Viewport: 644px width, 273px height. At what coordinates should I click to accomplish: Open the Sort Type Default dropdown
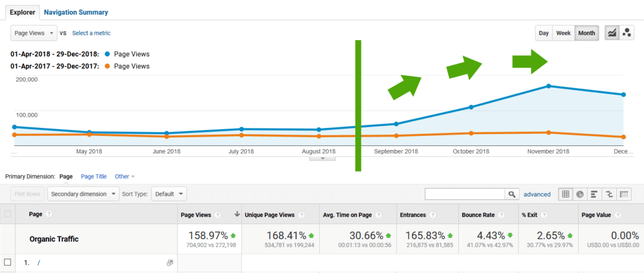tap(169, 194)
